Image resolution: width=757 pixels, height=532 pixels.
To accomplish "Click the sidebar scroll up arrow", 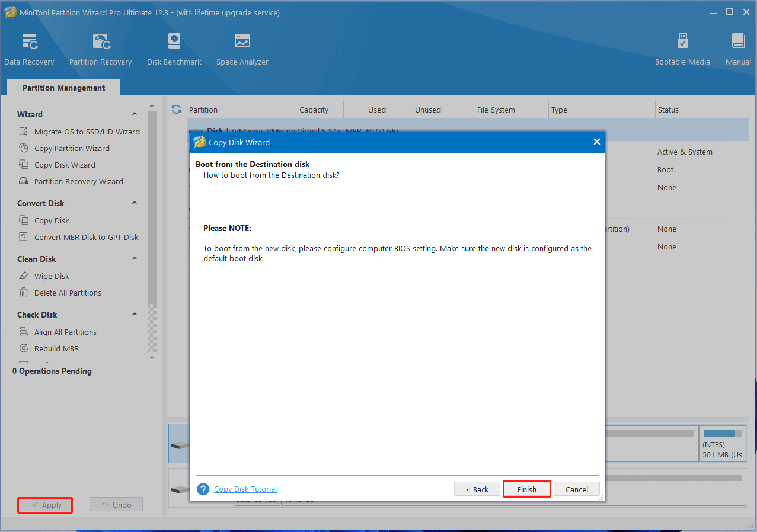I will click(x=152, y=105).
